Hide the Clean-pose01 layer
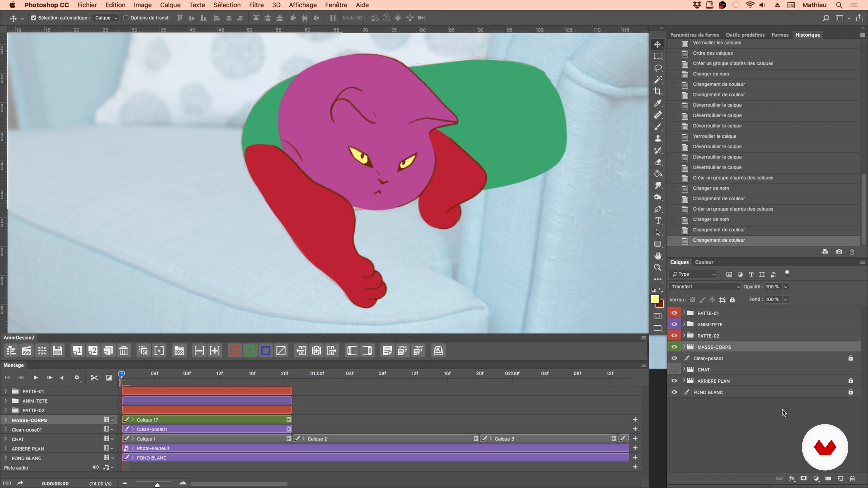This screenshot has height=488, width=868. 674,358
